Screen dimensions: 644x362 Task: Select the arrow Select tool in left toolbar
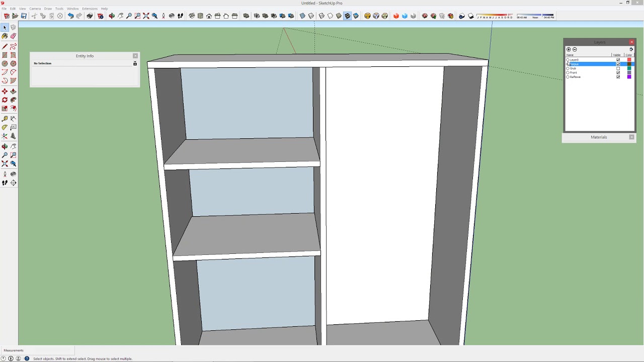(x=5, y=27)
